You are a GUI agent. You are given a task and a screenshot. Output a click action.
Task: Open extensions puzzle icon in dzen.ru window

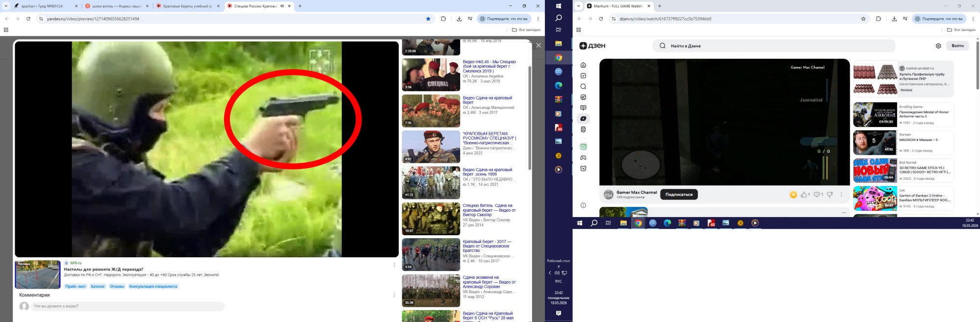click(x=878, y=19)
